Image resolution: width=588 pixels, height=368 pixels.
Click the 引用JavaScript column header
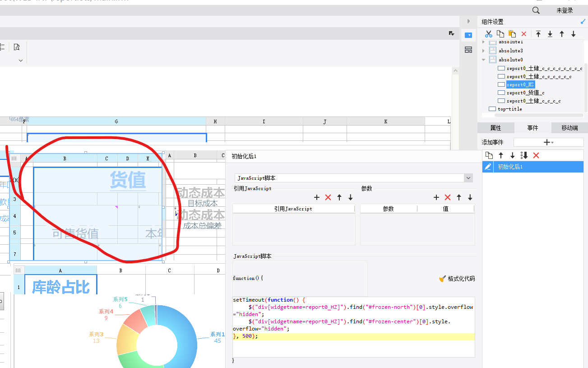[293, 209]
